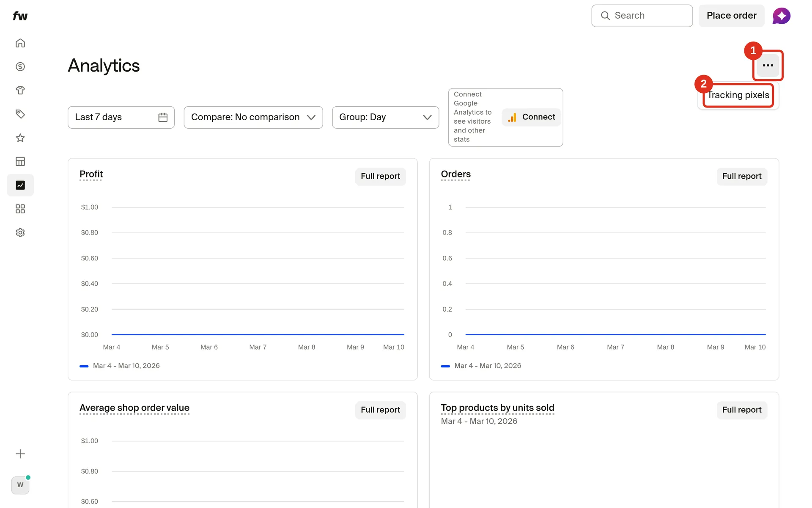Expand the Compare: No comparison dropdown
812x508 pixels.
(x=253, y=117)
